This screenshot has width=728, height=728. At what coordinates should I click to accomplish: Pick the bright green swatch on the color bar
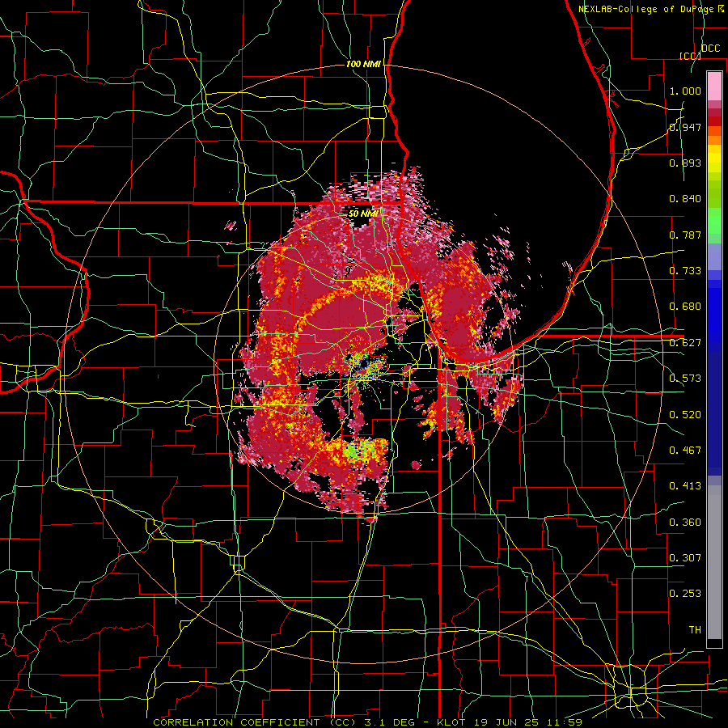click(x=714, y=221)
